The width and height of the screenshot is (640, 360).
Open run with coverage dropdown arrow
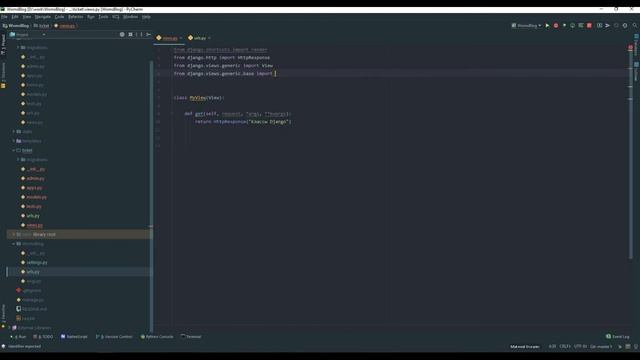(x=564, y=25)
